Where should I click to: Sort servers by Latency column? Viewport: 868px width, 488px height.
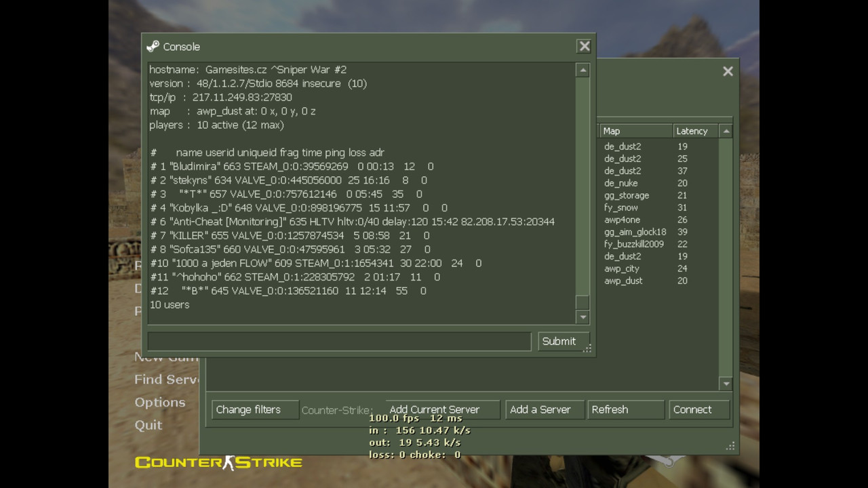pos(695,131)
